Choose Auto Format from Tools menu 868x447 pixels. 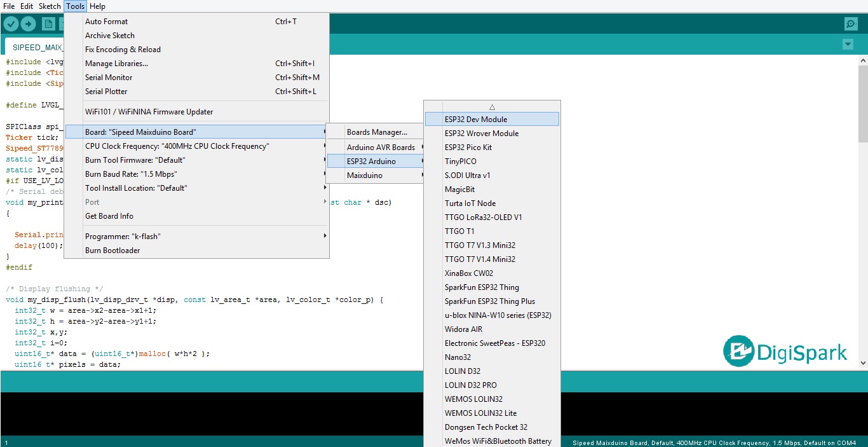tap(107, 22)
